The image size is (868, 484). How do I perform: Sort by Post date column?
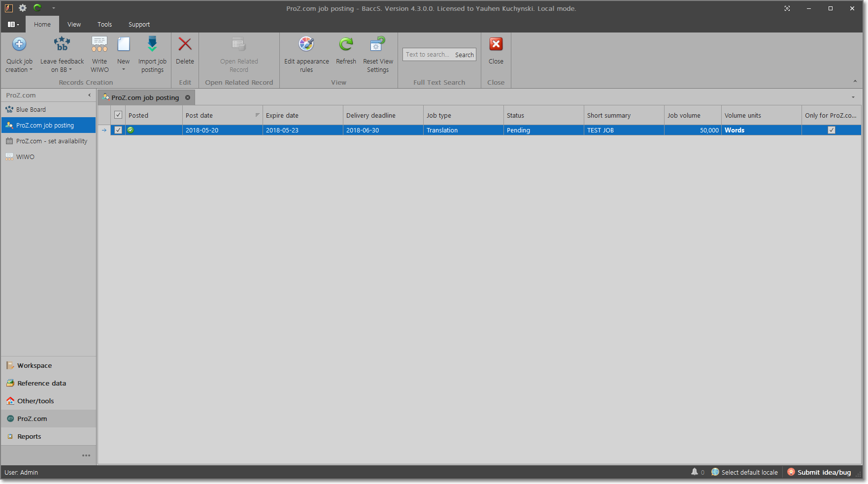(222, 115)
